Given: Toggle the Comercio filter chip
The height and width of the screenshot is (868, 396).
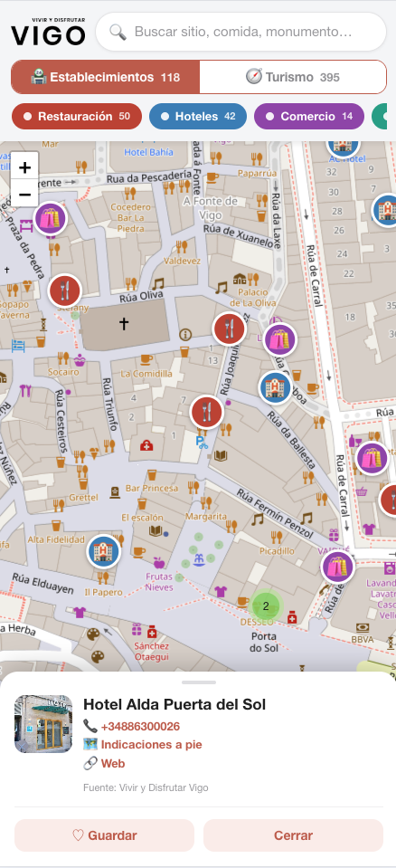Looking at the screenshot, I should coord(309,116).
